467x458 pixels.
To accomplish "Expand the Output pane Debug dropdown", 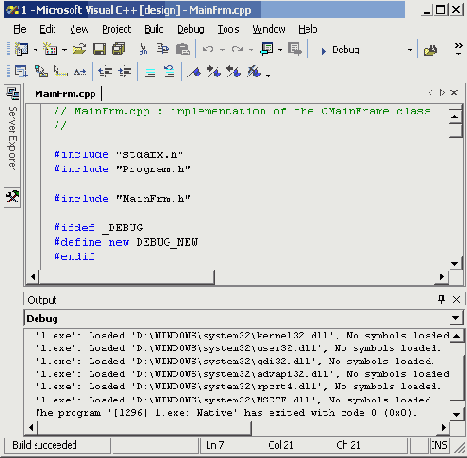I will 455,318.
